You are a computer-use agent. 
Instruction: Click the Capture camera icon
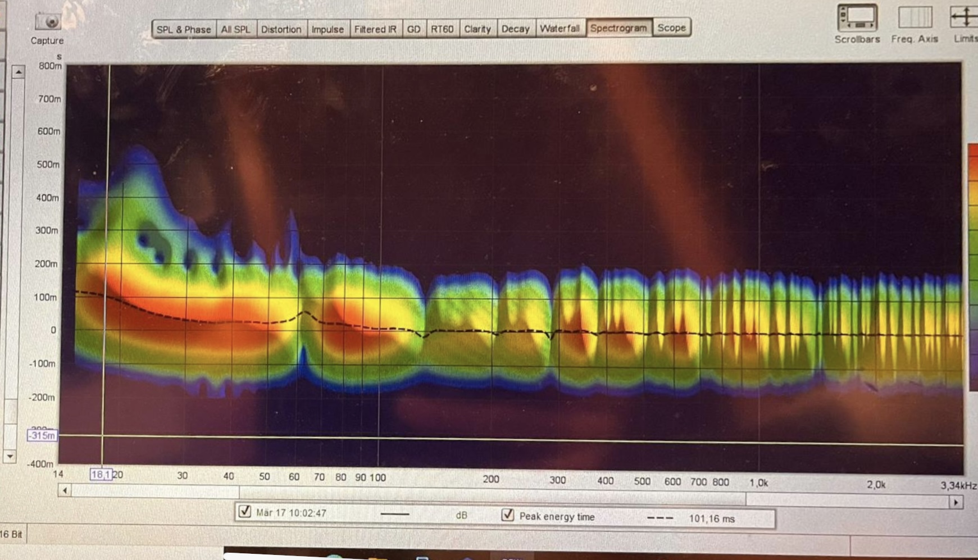click(48, 22)
